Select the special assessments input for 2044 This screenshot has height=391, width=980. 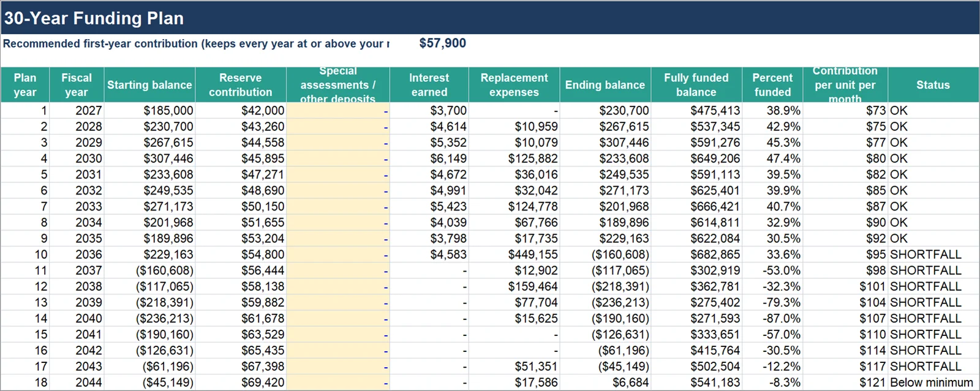[338, 382]
